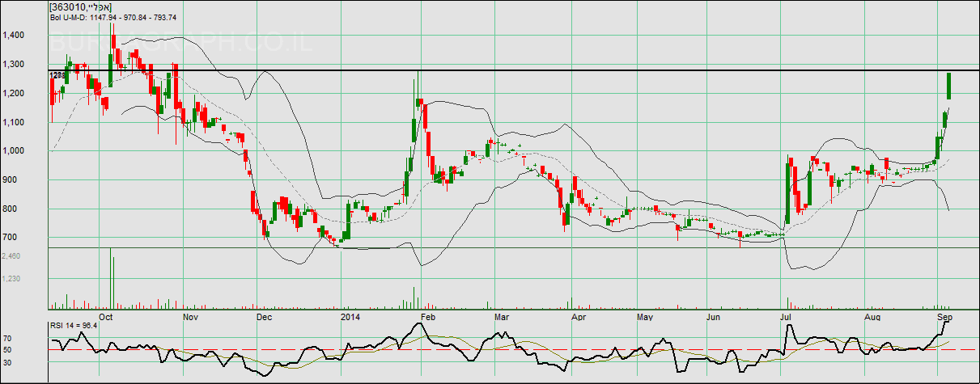Select the Oct label on time axis
980x384 pixels.
point(105,317)
